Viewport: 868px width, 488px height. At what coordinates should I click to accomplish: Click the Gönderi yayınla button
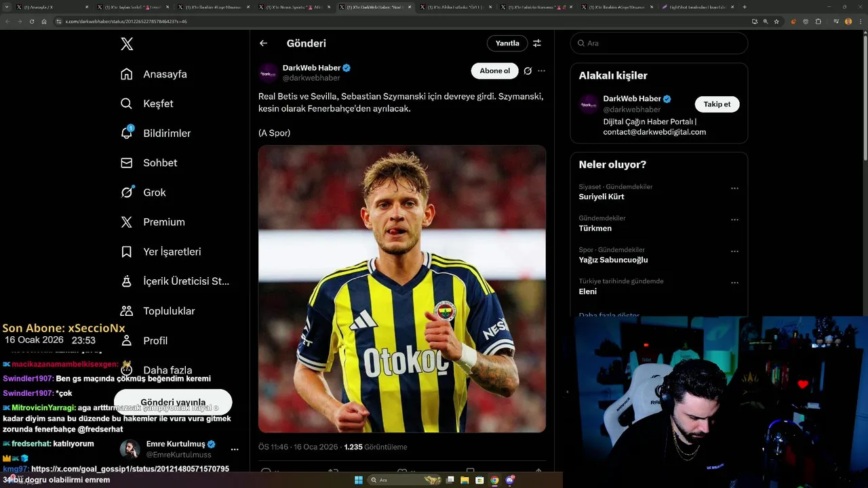tap(173, 402)
